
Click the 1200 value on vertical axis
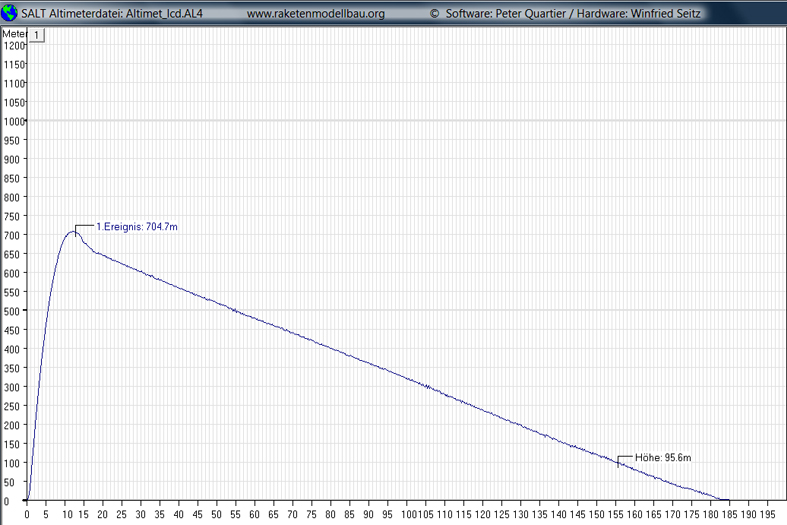click(14, 46)
